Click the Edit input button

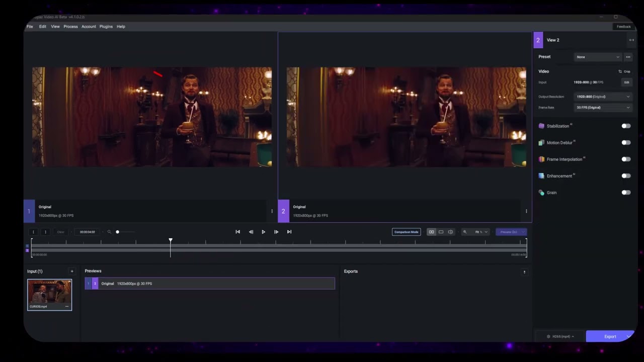click(x=626, y=82)
